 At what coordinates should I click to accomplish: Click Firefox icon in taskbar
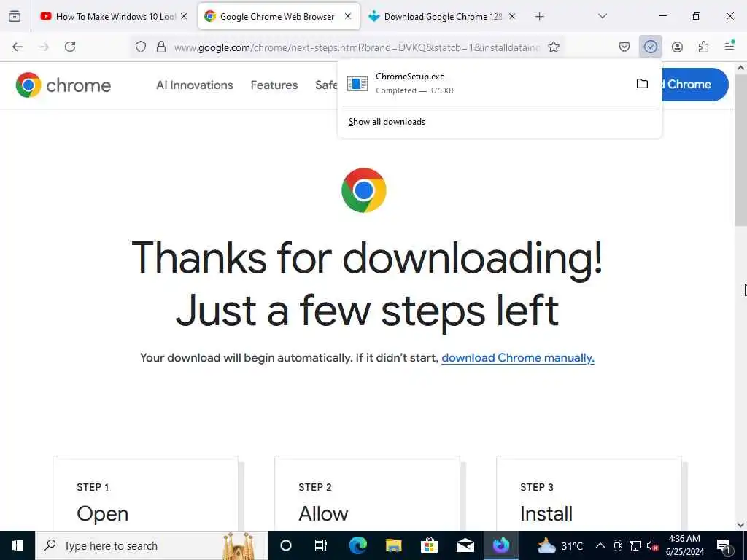[x=500, y=545]
